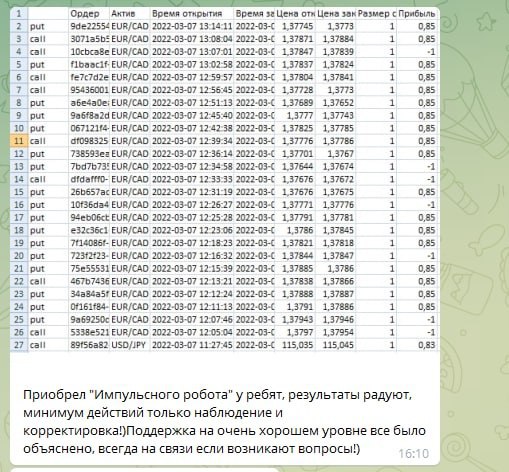Select the "Размер" column header cell
The width and height of the screenshot is (509, 472).
pyautogui.click(x=376, y=14)
